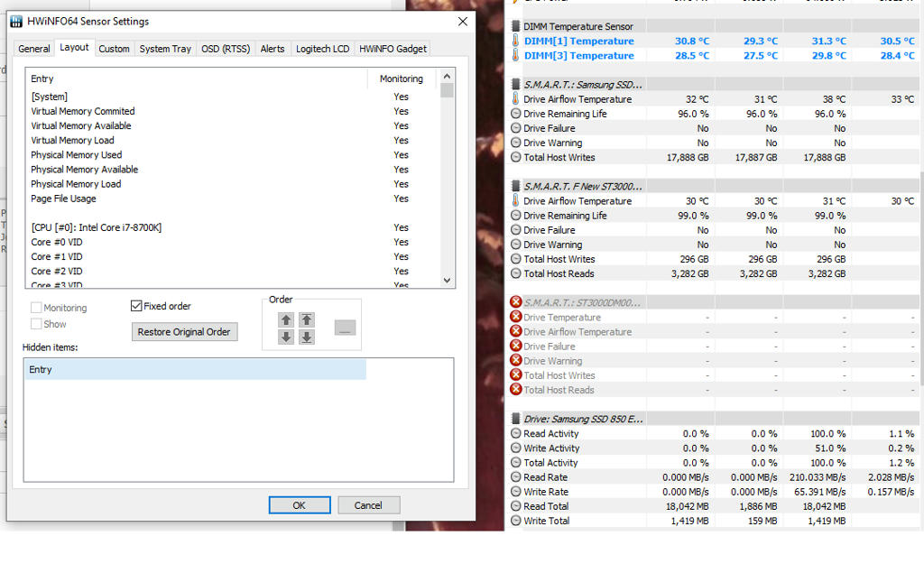Click the S.M.A.R.T.: Samsung SSD group icon
Viewport: 924px width, 573px height.
[515, 84]
